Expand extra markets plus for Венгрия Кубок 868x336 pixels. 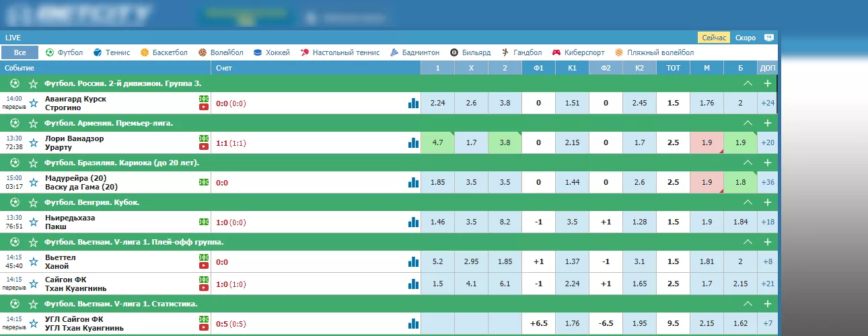pyautogui.click(x=768, y=203)
